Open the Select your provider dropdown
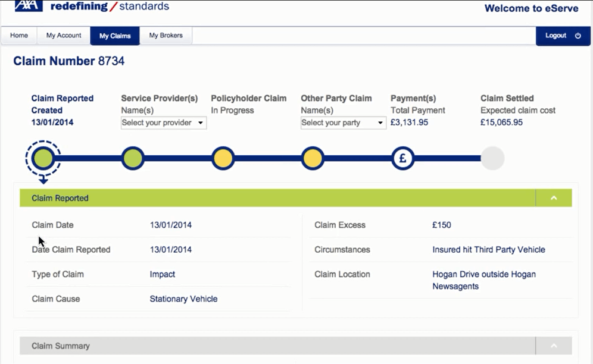The height and width of the screenshot is (364, 593). click(163, 123)
